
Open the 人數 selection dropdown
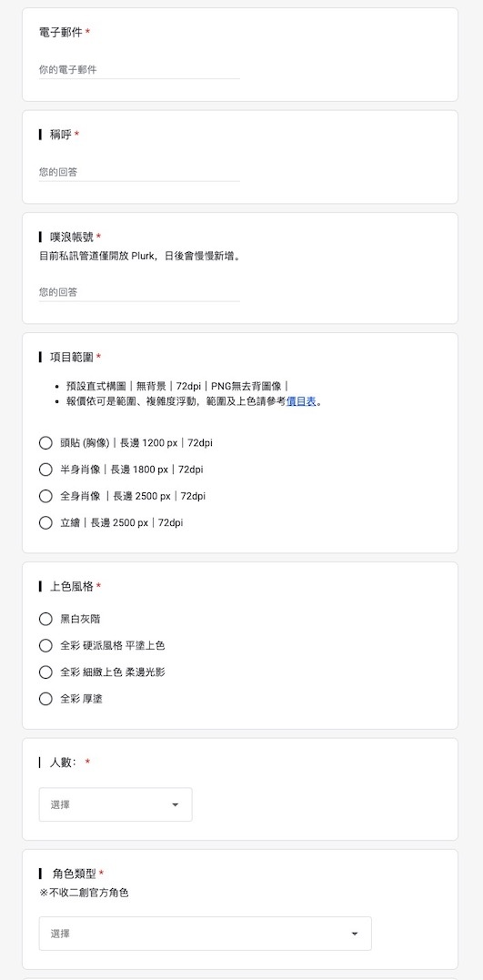[116, 804]
